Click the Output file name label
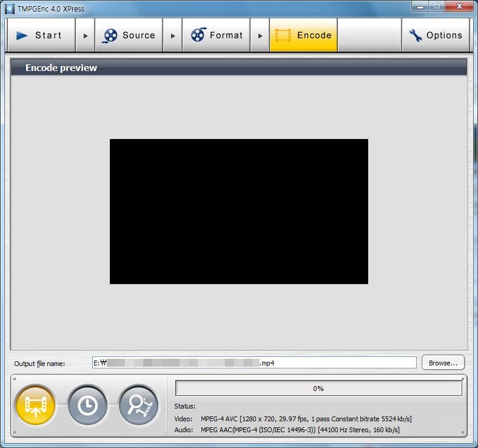This screenshot has height=448, width=478. (x=39, y=364)
